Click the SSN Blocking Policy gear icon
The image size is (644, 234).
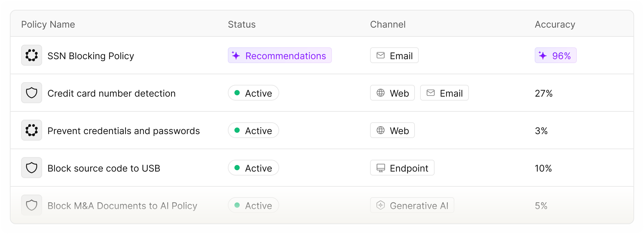tap(32, 56)
